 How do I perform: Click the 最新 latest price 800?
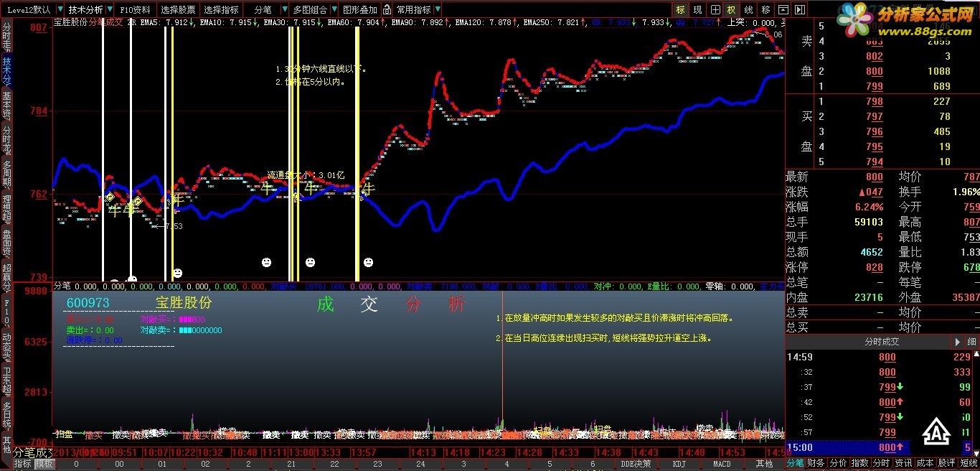point(875,177)
